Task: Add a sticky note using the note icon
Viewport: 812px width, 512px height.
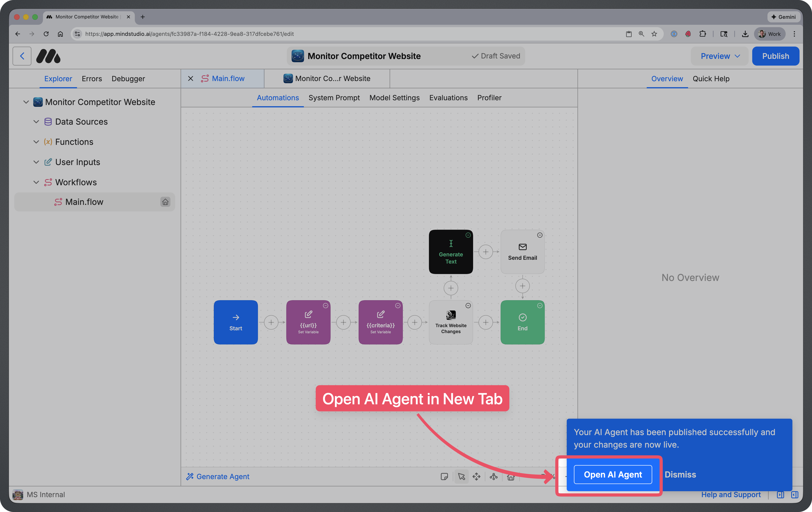Action: pos(444,477)
